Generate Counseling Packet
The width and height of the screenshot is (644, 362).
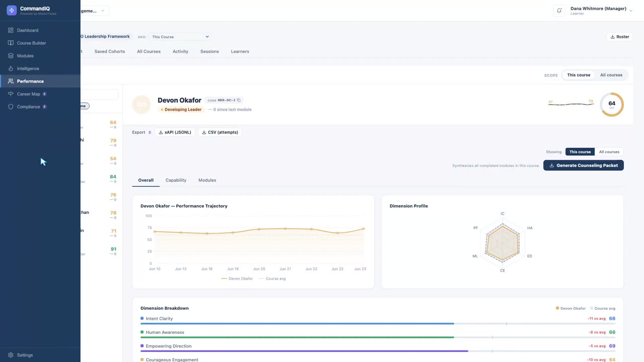tap(584, 165)
